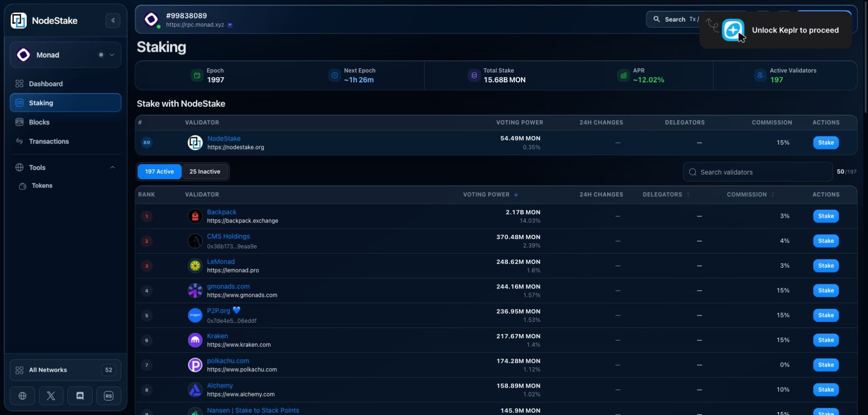Click the LeMonad validator logo

[195, 266]
